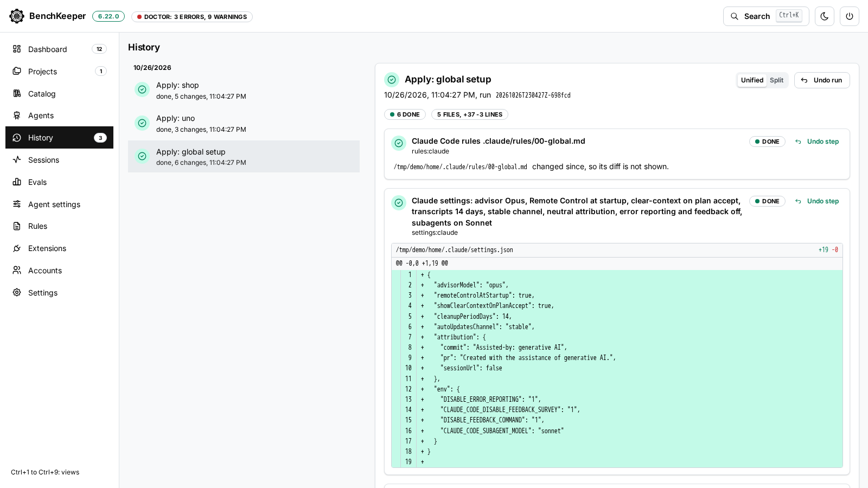Click the History icon in the sidebar

click(x=17, y=138)
